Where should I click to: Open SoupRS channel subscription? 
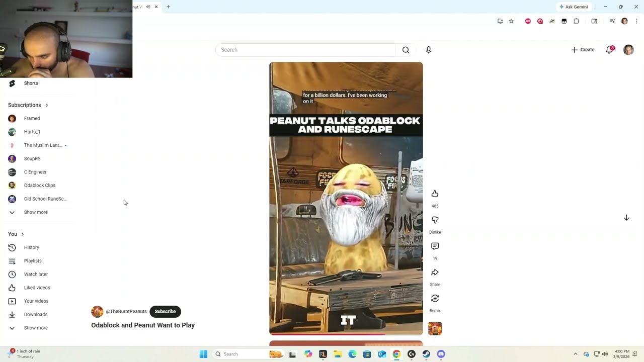click(32, 159)
